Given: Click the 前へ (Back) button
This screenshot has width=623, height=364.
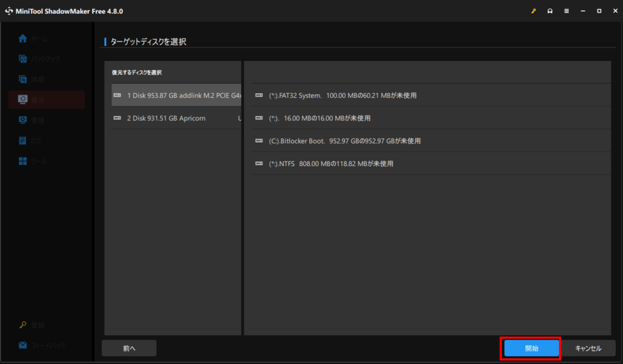Looking at the screenshot, I should [129, 348].
